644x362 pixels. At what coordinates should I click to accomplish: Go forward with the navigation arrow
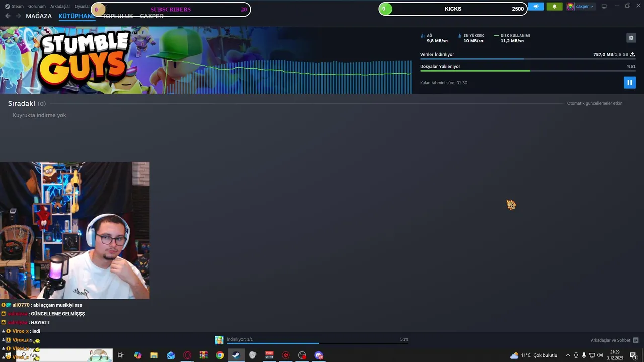(x=18, y=16)
